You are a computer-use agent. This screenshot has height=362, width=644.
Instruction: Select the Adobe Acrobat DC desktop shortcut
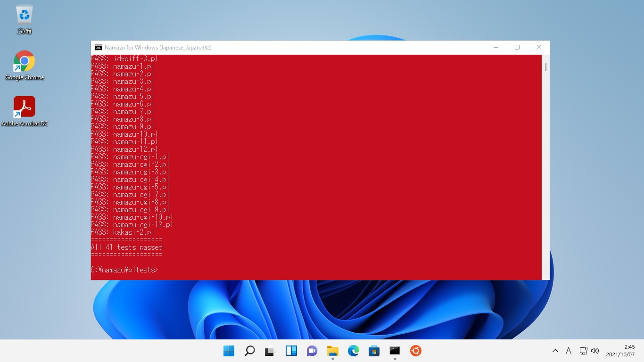(25, 112)
